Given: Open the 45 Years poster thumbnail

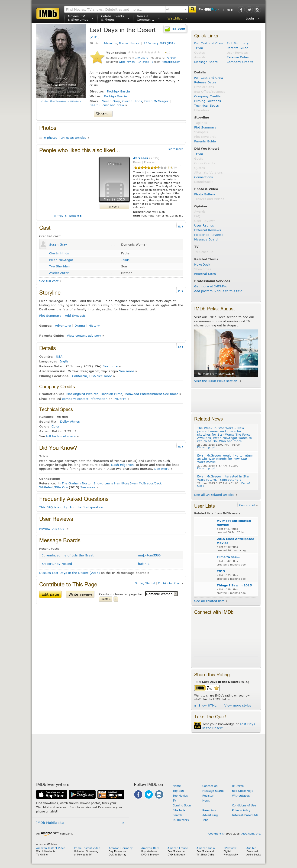Looking at the screenshot, I should 114,179.
